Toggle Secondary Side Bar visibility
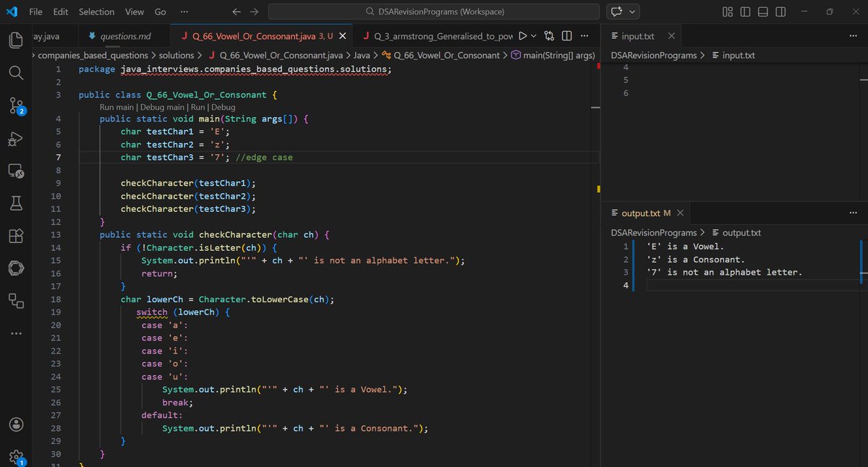Screen dimensions: 868x467 pyautogui.click(x=781, y=12)
